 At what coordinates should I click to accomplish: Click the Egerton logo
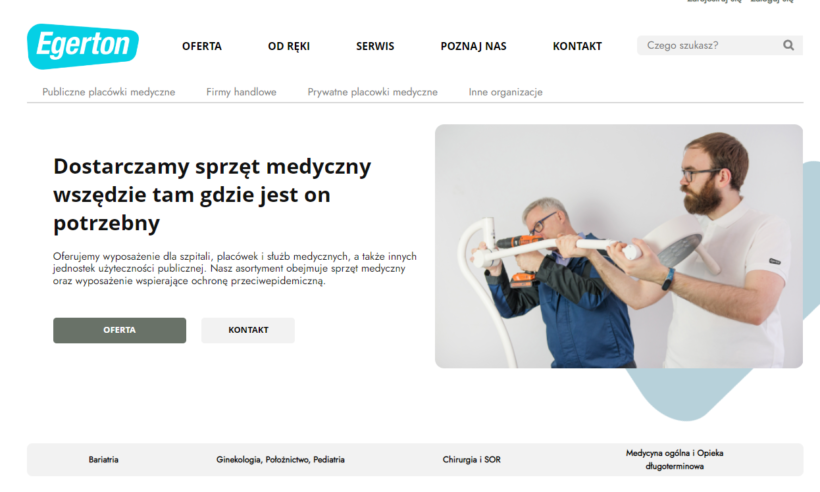pos(83,46)
